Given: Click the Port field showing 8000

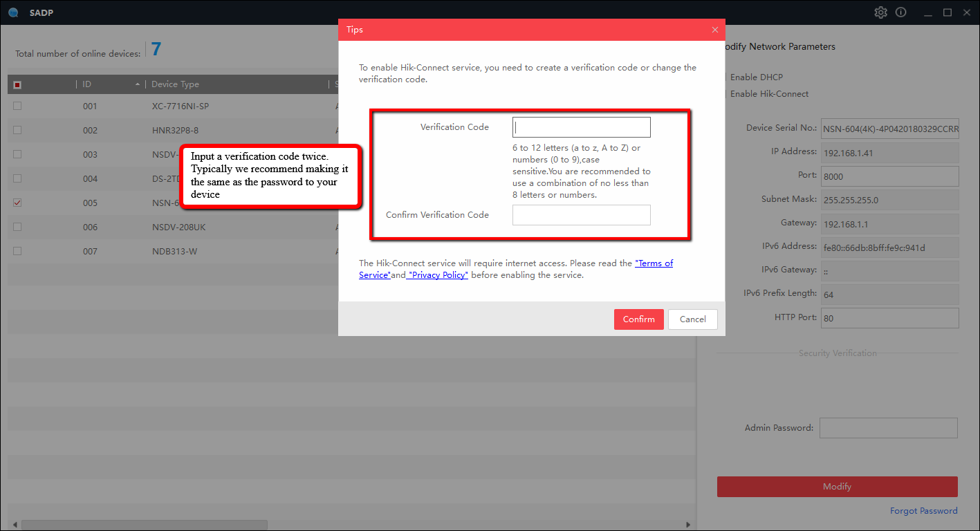Looking at the screenshot, I should pyautogui.click(x=889, y=176).
